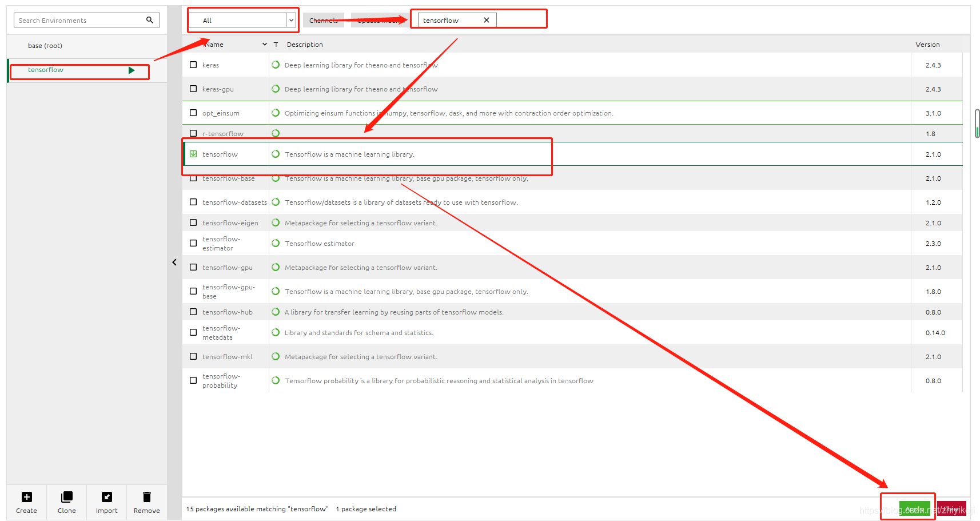Check the tensorflow-gpu package checkbox
The height and width of the screenshot is (521, 980).
pyautogui.click(x=193, y=267)
